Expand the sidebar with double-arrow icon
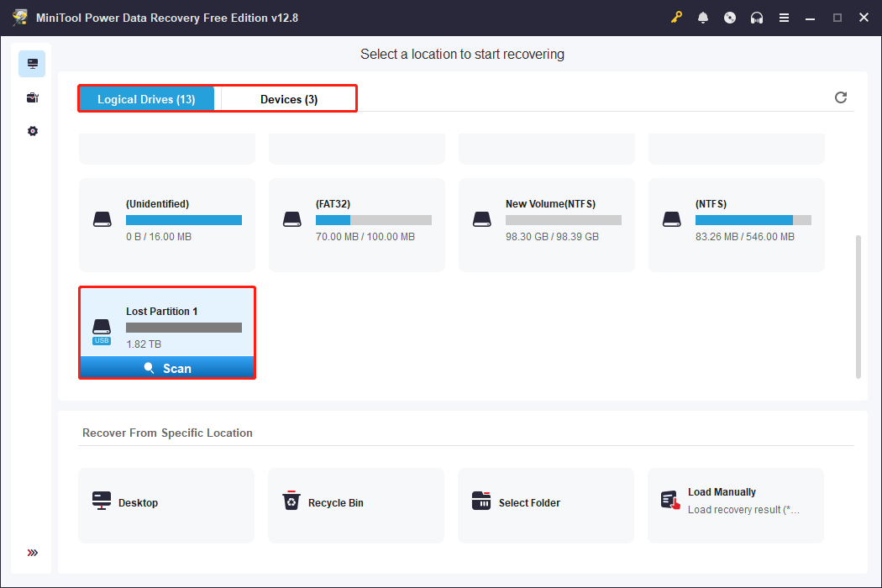 coord(32,553)
